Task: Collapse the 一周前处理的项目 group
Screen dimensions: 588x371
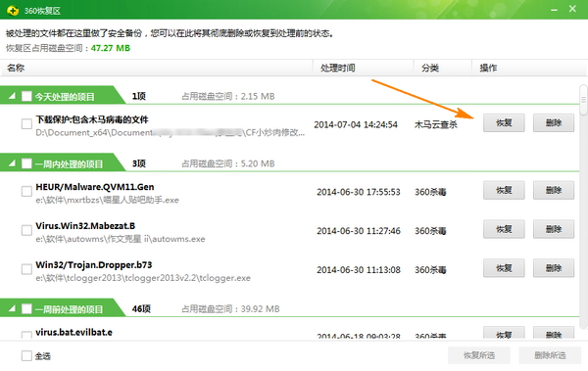Action: coord(12,308)
